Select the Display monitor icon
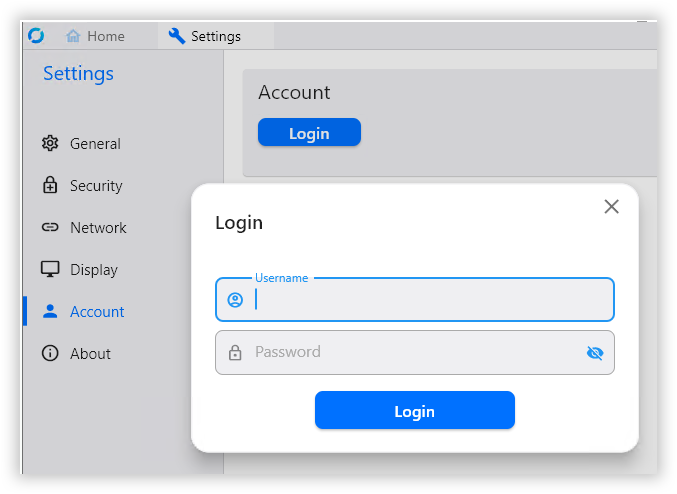The image size is (677, 494). pyautogui.click(x=50, y=270)
